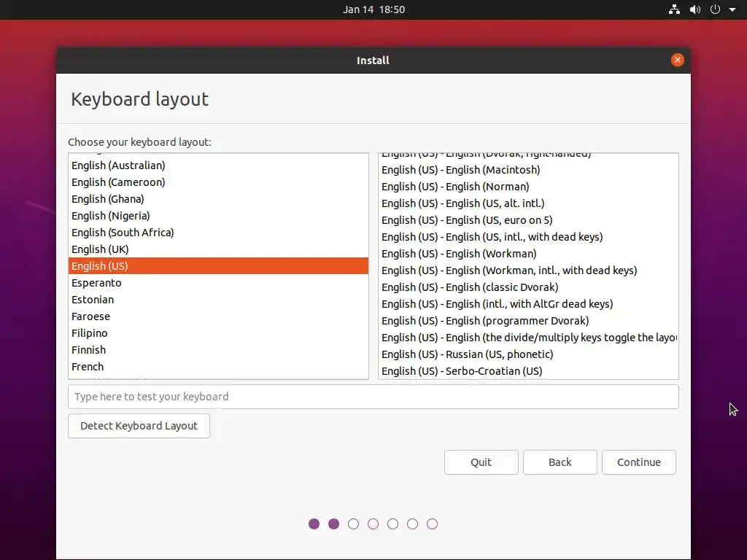Choose Finnish keyboard layout
The image size is (747, 560).
pos(218,350)
